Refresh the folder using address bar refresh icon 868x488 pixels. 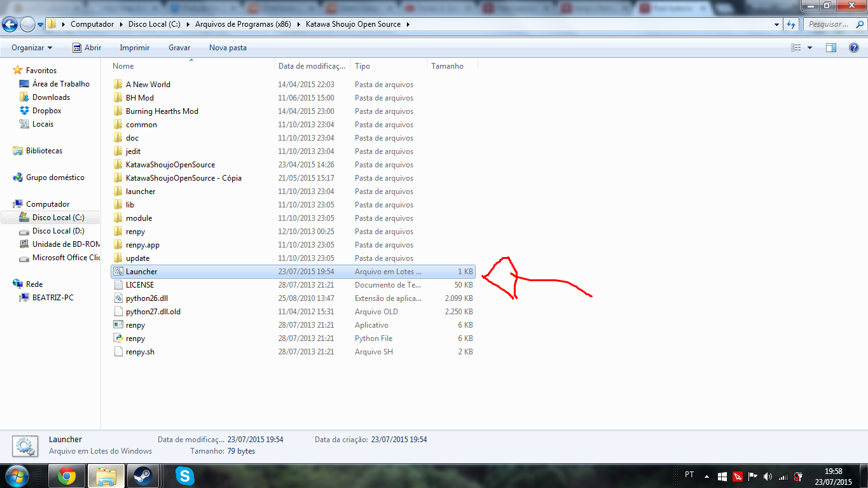tap(791, 24)
